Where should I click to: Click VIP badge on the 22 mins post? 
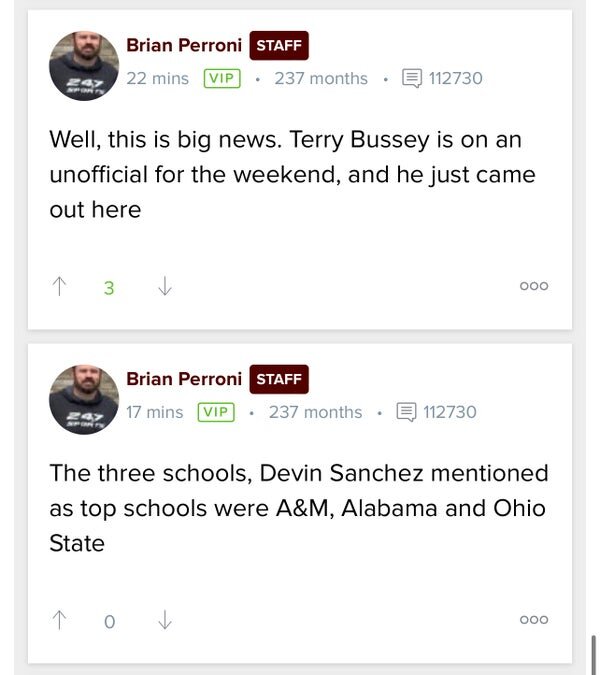pos(222,78)
